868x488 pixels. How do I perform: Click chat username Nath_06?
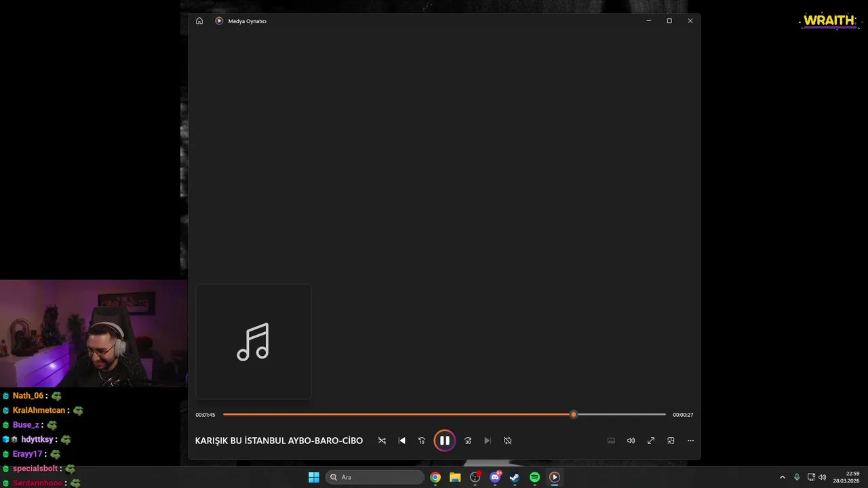point(28,396)
